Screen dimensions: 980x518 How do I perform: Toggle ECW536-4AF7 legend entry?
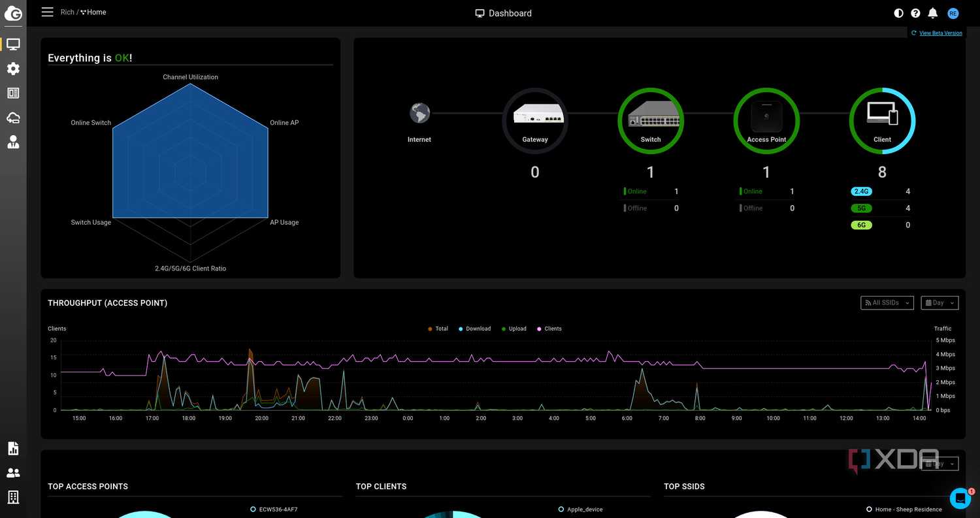point(274,509)
